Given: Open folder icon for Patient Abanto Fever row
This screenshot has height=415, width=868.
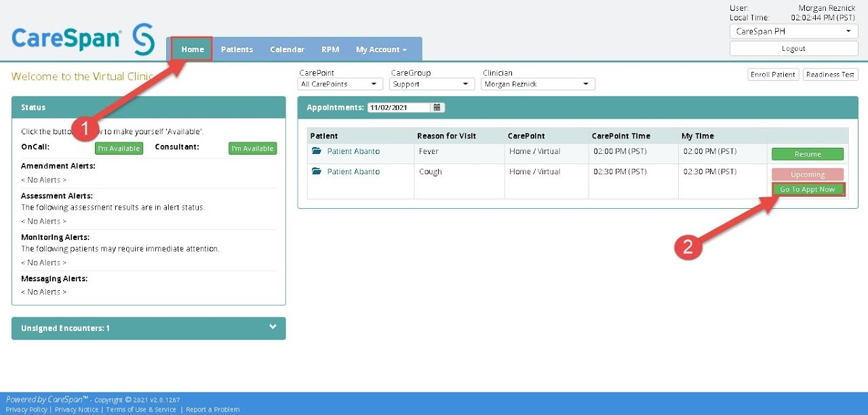Looking at the screenshot, I should pos(315,151).
